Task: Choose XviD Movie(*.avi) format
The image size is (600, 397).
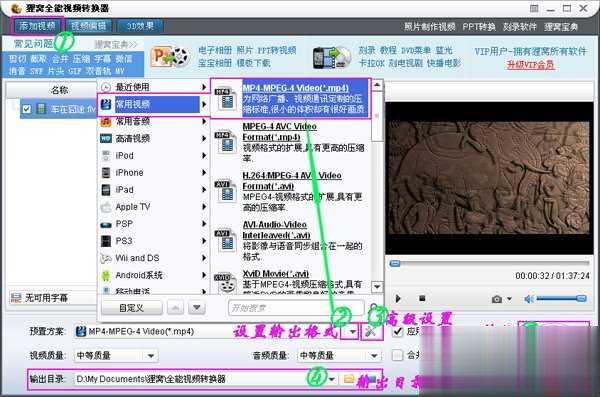Action: coord(291,283)
